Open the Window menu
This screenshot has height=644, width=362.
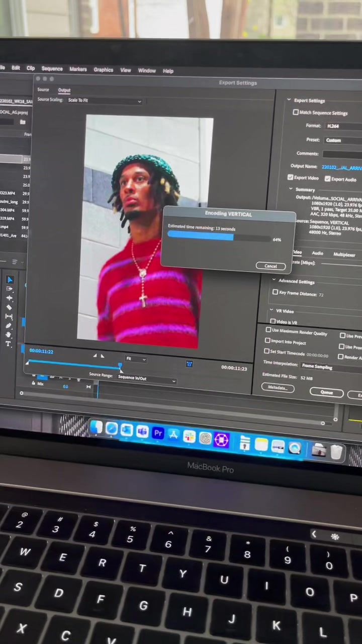tap(147, 71)
